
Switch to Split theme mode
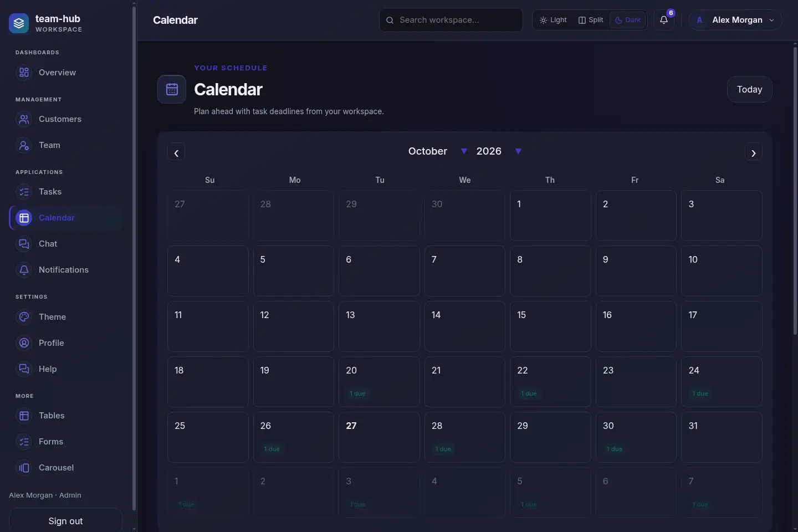591,20
